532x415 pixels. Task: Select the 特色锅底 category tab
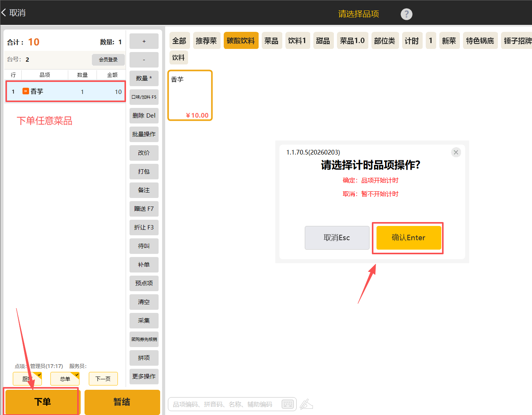tap(480, 41)
